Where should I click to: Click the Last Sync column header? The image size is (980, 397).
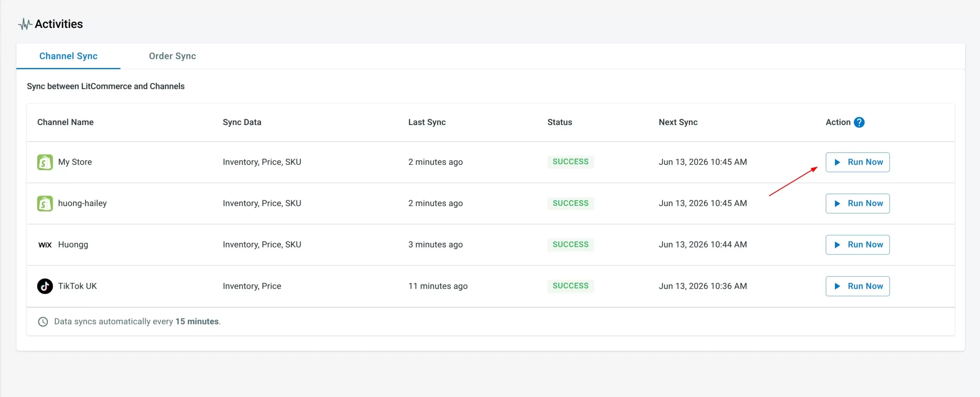click(x=427, y=122)
